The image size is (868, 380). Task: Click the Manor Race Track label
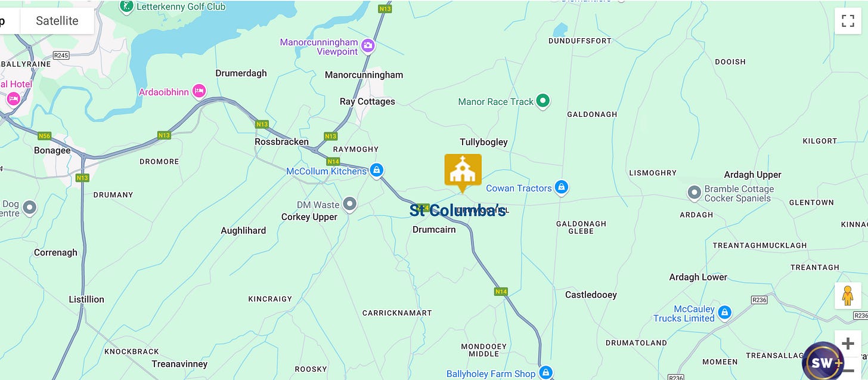[x=496, y=102]
